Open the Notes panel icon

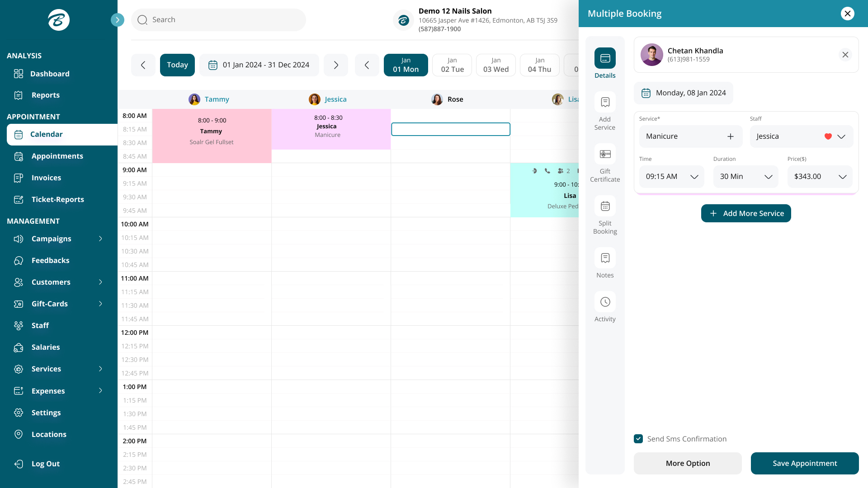click(x=605, y=258)
